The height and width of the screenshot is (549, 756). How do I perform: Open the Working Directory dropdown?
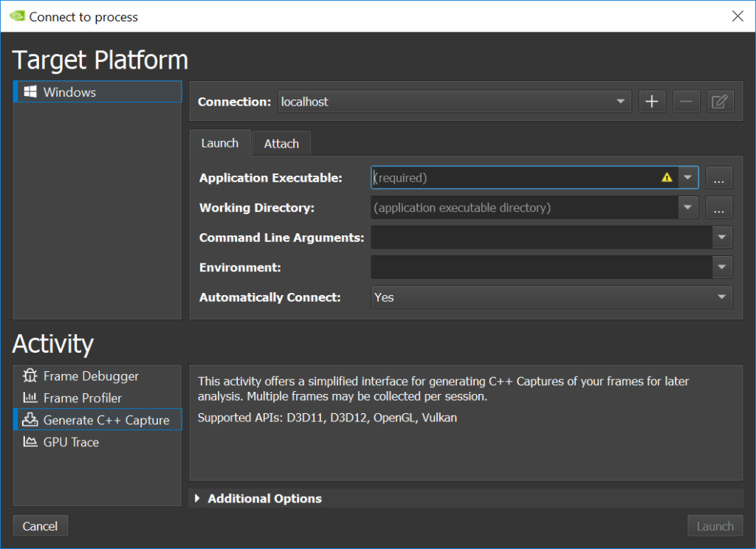click(687, 207)
